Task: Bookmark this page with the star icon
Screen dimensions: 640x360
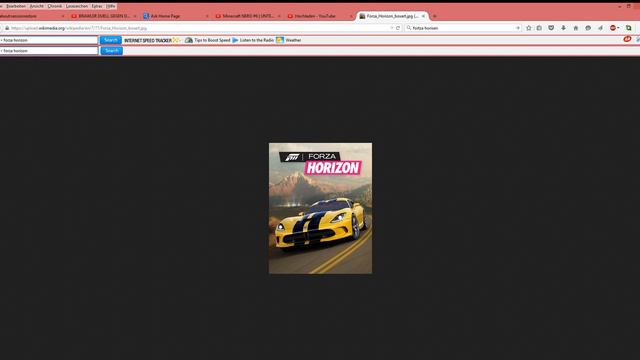Action: tap(529, 28)
